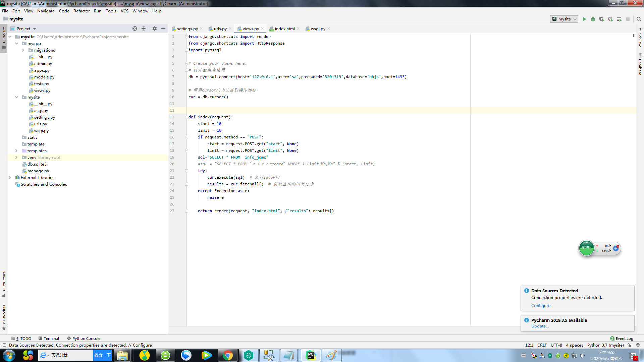Open Chrome from the Windows taskbar

coord(227,355)
